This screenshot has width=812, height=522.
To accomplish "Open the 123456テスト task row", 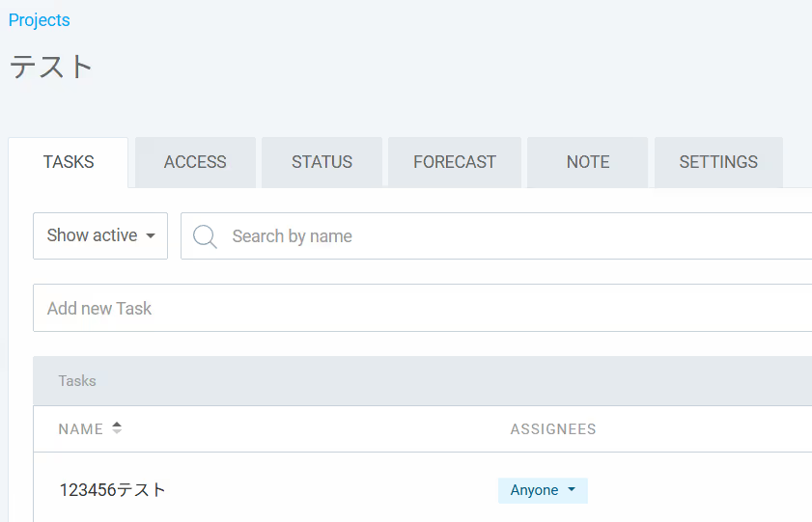I will tap(423, 489).
